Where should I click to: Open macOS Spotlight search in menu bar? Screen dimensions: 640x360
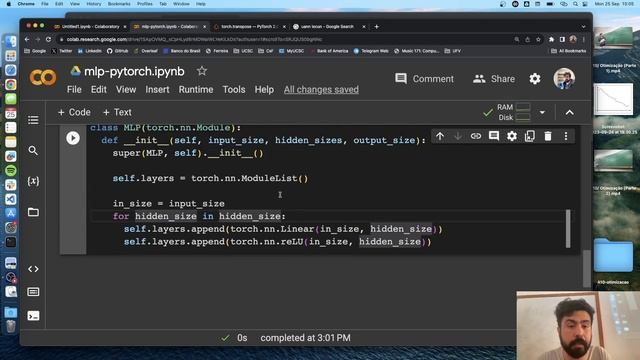click(x=575, y=4)
